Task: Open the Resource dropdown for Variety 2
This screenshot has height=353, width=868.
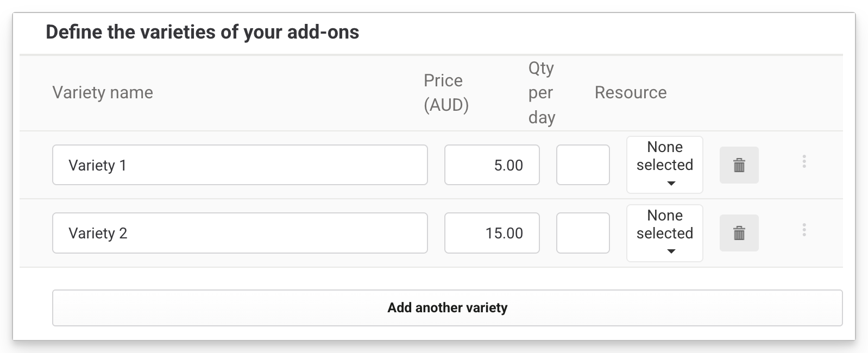Action: coord(664,233)
